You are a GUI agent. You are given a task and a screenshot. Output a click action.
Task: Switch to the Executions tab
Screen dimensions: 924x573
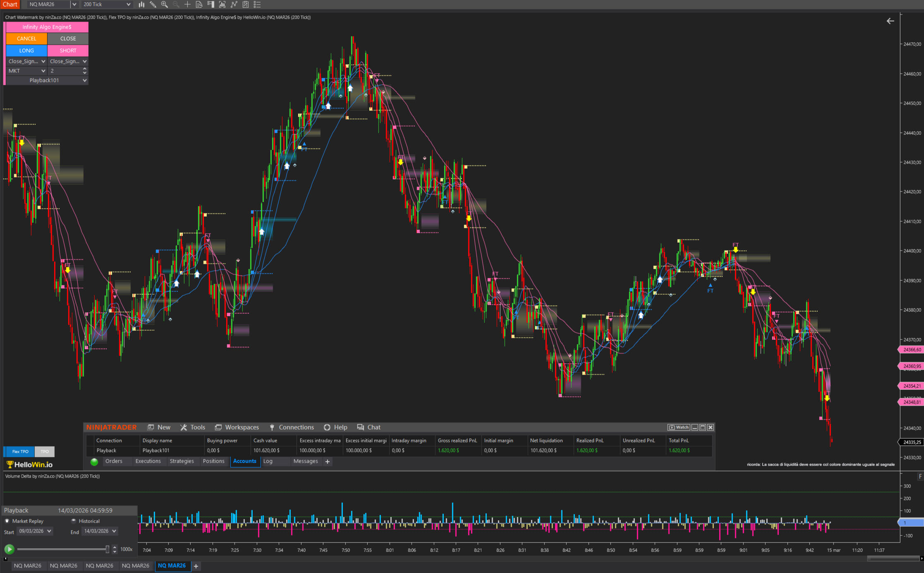tap(148, 461)
